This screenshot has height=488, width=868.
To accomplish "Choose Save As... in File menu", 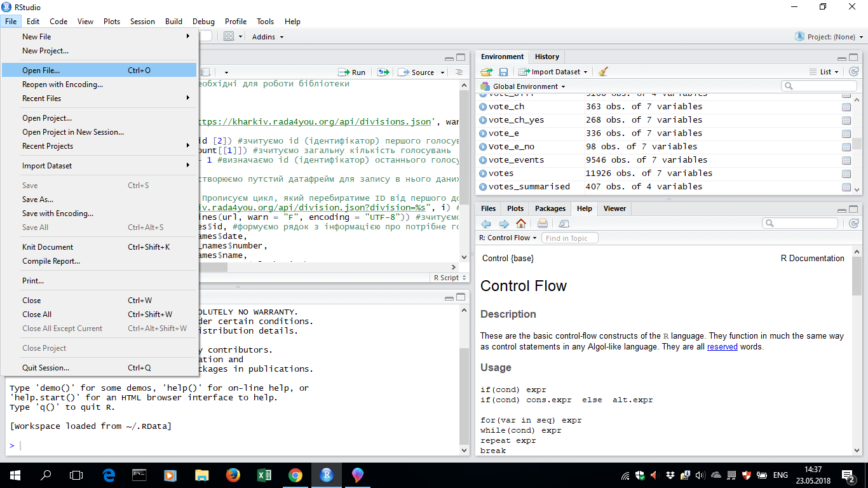I will pyautogui.click(x=100, y=200).
